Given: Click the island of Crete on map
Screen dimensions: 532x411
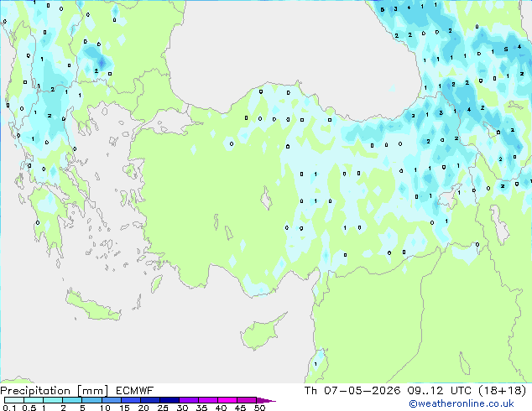Looking at the screenshot, I should coord(92,306).
